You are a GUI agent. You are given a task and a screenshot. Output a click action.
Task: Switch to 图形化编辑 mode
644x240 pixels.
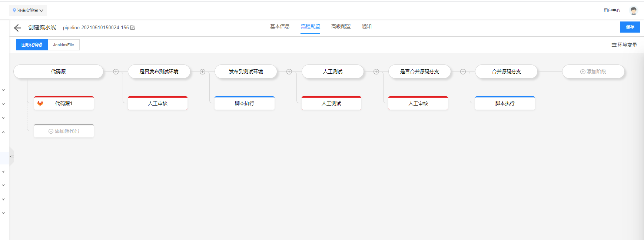tap(32, 45)
